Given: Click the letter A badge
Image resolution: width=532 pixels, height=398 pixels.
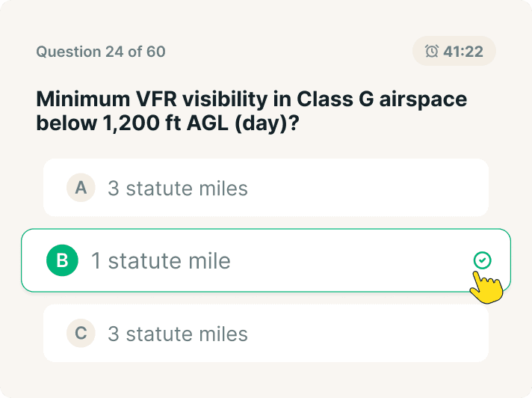Looking at the screenshot, I should point(81,188).
